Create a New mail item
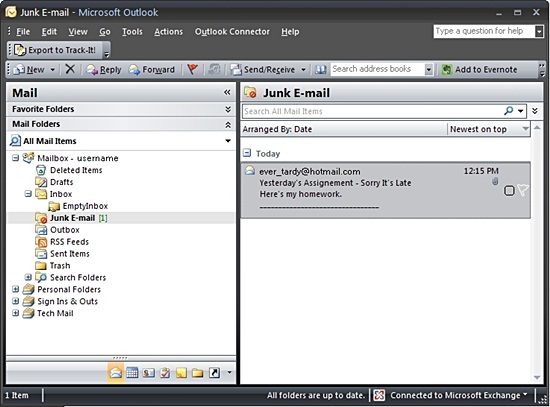550x407 pixels. coord(29,69)
